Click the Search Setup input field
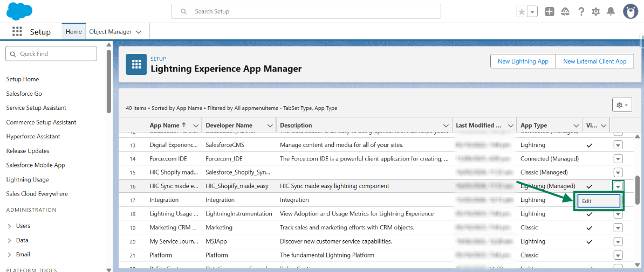644x272 pixels. 306,11
